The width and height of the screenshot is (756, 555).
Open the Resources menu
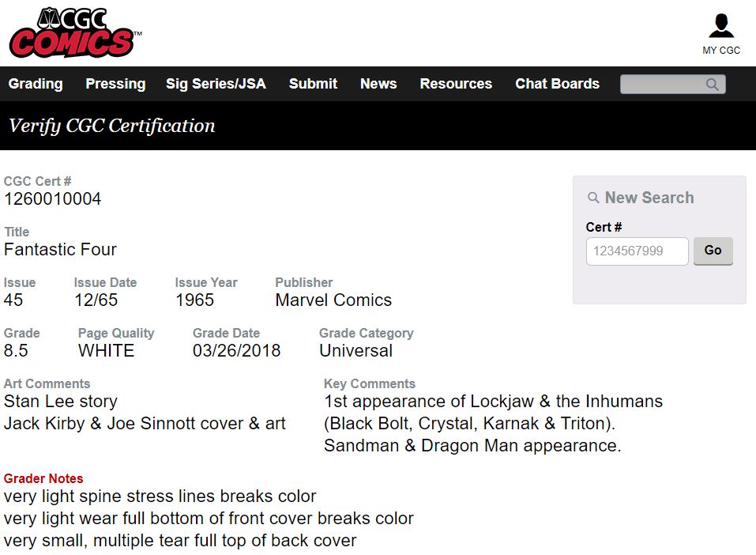pyautogui.click(x=456, y=84)
